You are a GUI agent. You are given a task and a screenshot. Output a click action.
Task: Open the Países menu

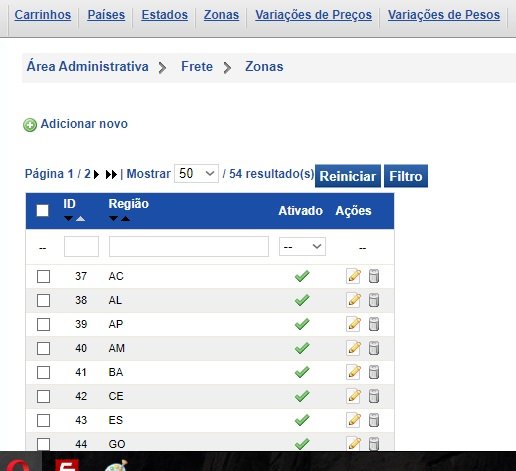[106, 15]
